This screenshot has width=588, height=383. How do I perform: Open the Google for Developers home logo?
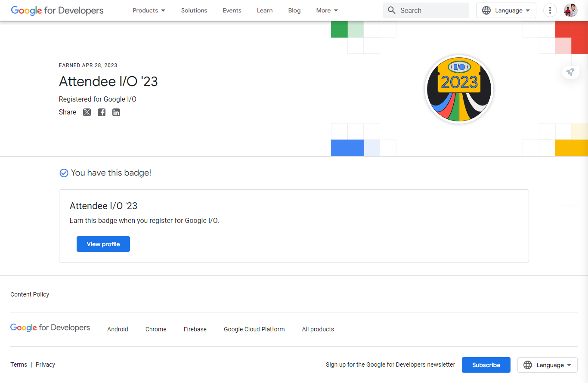coord(57,10)
